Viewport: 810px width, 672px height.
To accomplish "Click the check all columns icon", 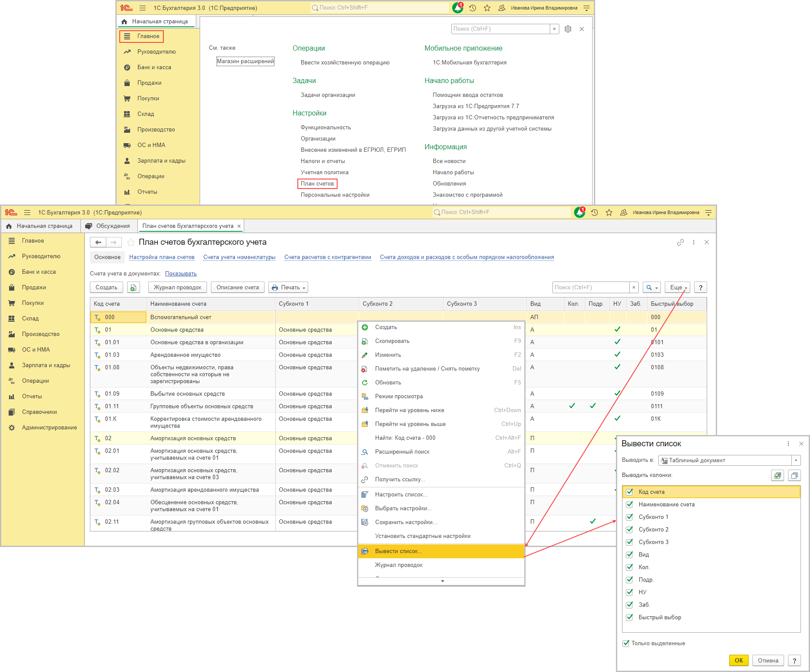I will [778, 475].
